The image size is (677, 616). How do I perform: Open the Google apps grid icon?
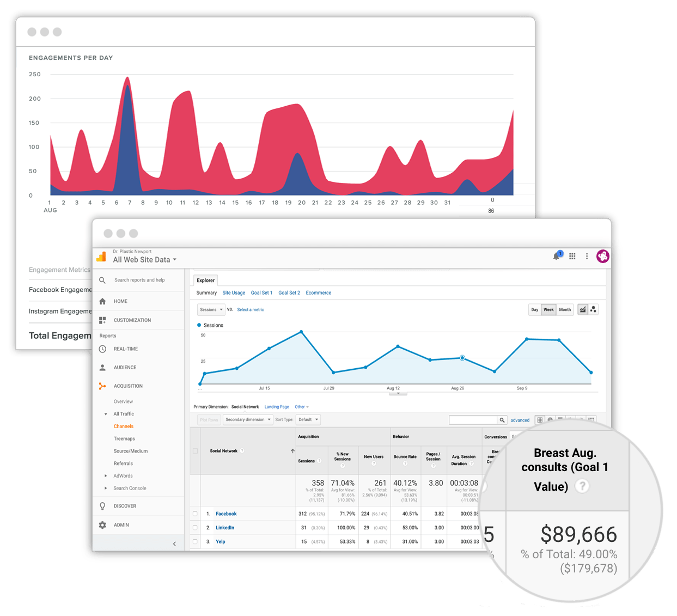tap(572, 256)
